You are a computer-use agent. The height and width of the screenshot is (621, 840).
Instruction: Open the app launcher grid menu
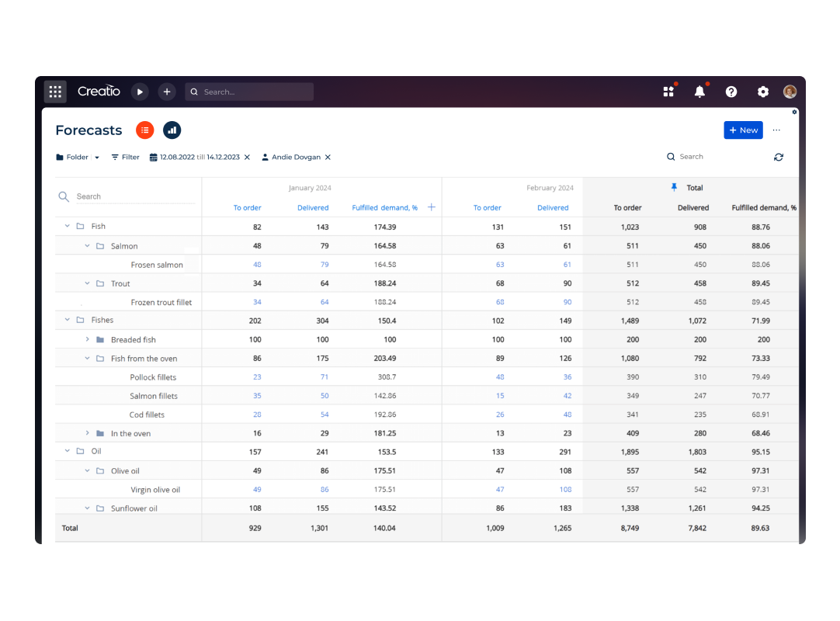pyautogui.click(x=55, y=92)
